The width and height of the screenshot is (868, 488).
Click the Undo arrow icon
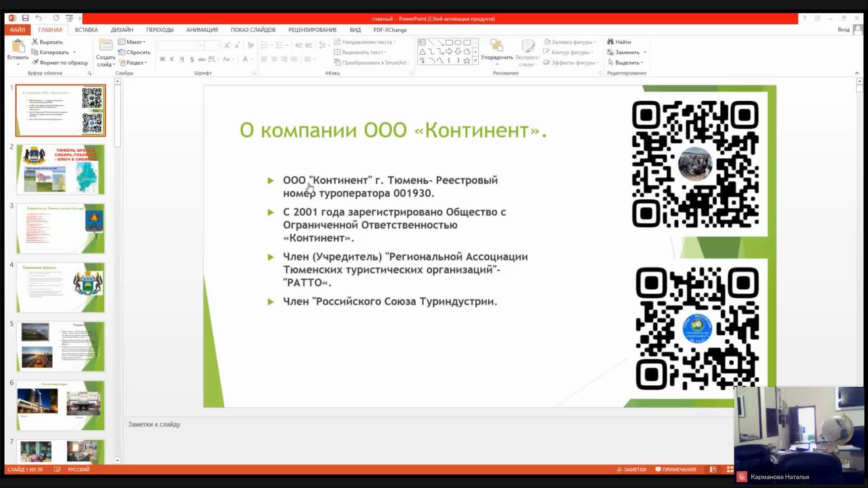(x=39, y=18)
